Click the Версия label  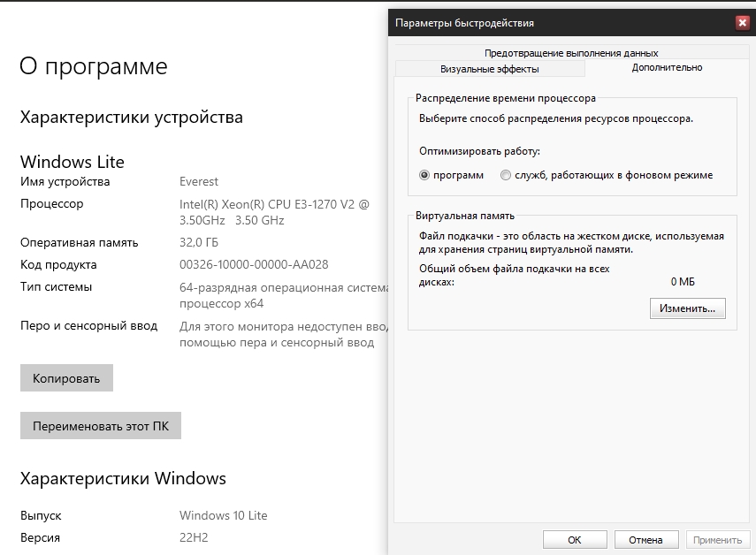(40, 537)
